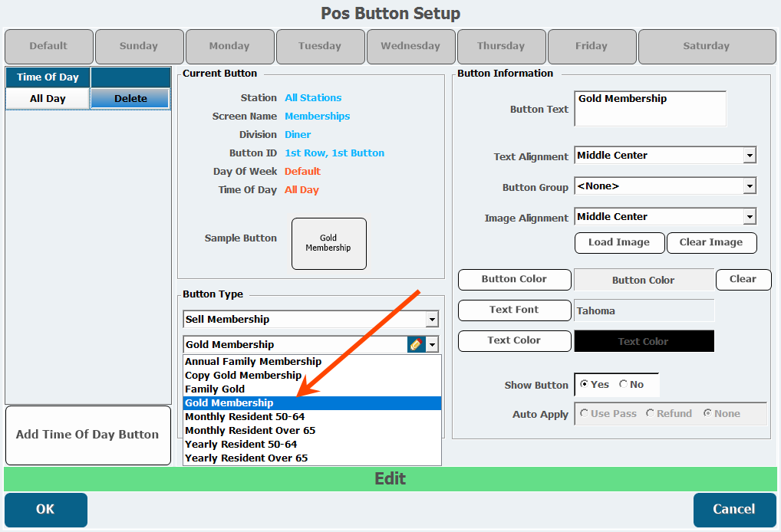
Task: Choose Monthly Resident Over 65 from the list
Action: pos(312,431)
